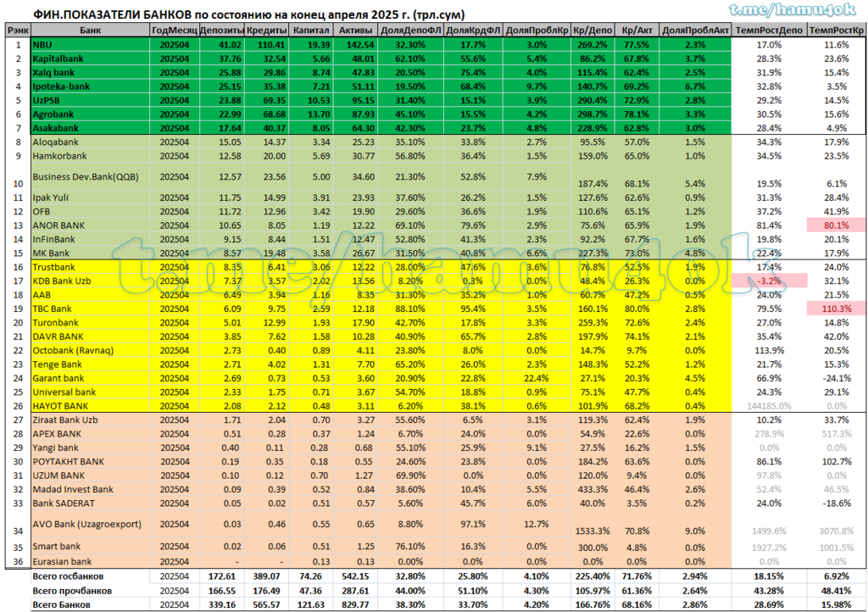Viewport: 868px width, 612px height.
Task: Click the Kapitalbank bank name cell
Action: pos(58,59)
